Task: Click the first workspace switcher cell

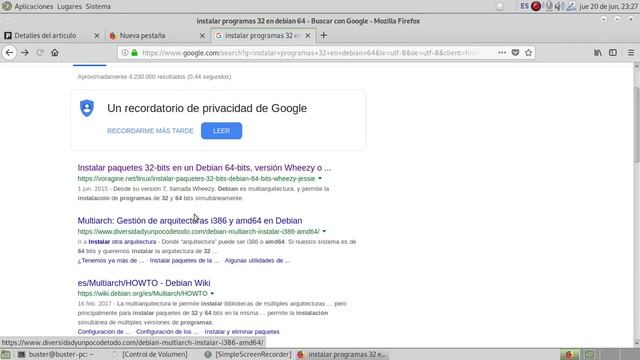Action: pyautogui.click(x=569, y=354)
